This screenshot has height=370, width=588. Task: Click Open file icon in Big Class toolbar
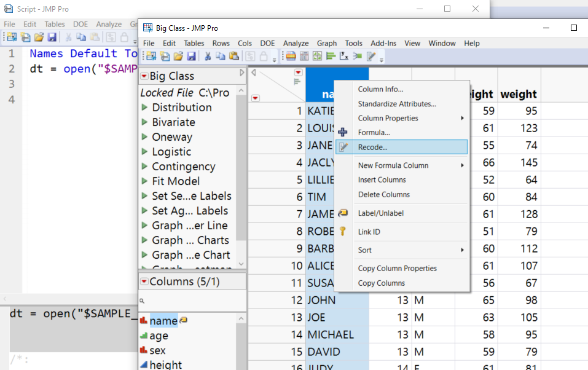[x=178, y=57]
